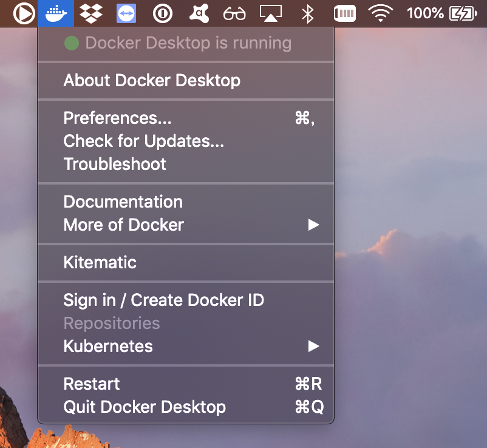This screenshot has width=487, height=448.
Task: Choose Quit Docker Desktop
Action: (186, 407)
